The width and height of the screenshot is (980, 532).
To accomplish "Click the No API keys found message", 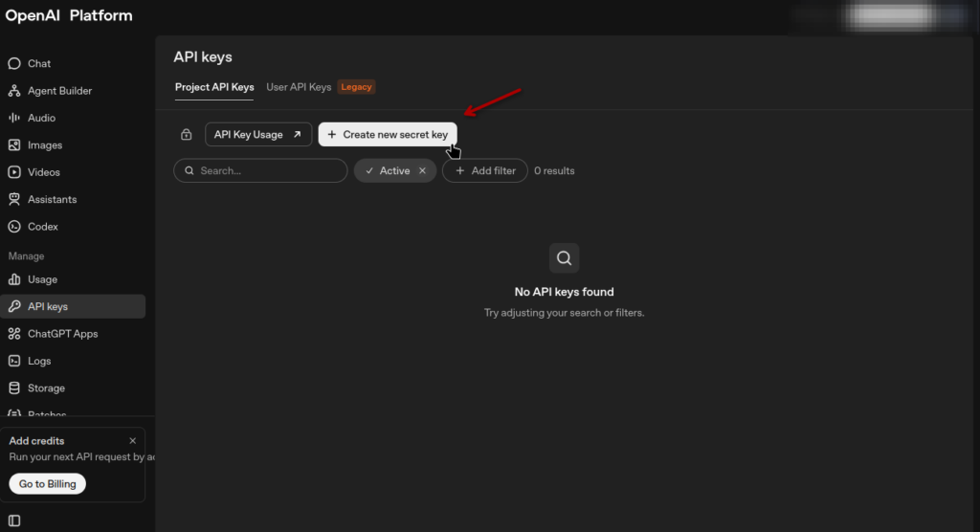I will [x=564, y=292].
